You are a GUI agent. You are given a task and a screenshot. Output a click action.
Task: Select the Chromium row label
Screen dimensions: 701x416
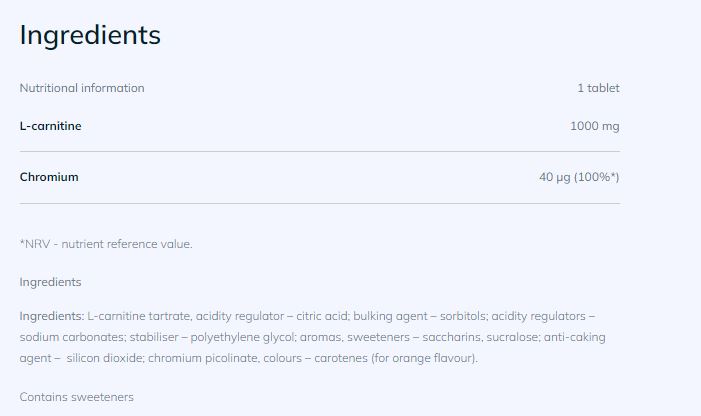click(49, 177)
